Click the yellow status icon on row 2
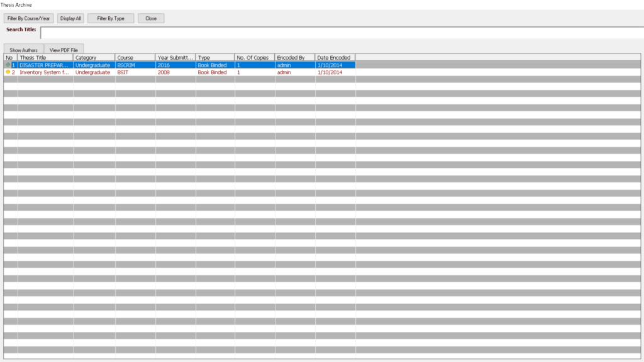Screen dimensions: 644x362 [x=8, y=72]
